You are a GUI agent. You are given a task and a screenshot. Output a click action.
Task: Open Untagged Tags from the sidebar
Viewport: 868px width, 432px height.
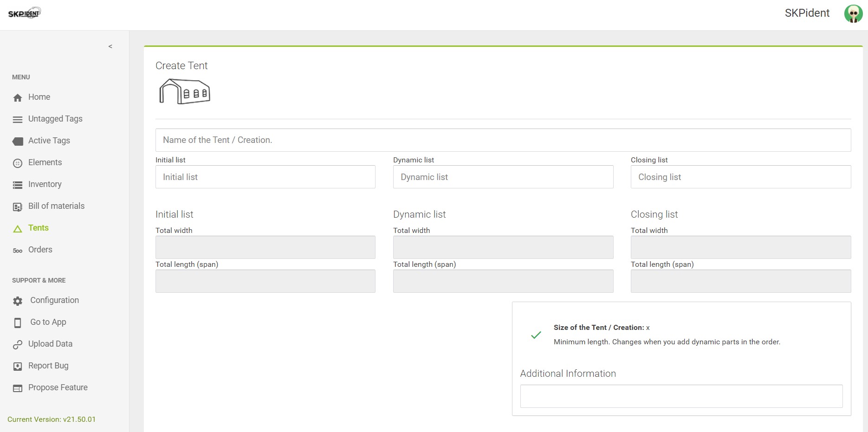55,119
